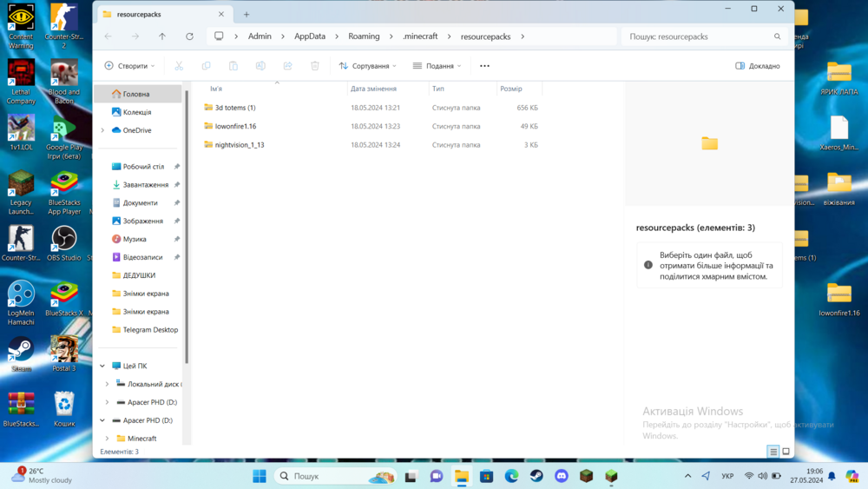
Task: Navigate to AppData in the address bar
Action: pyautogui.click(x=310, y=36)
